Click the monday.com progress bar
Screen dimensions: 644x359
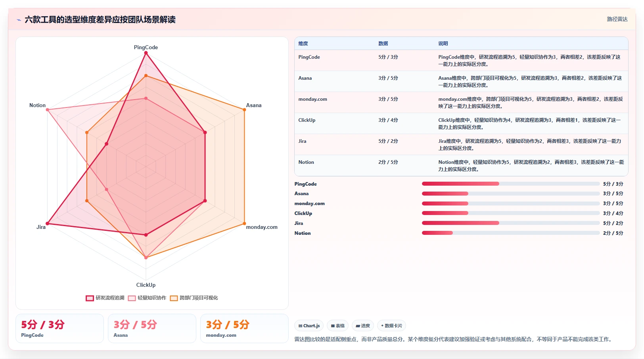coord(511,203)
